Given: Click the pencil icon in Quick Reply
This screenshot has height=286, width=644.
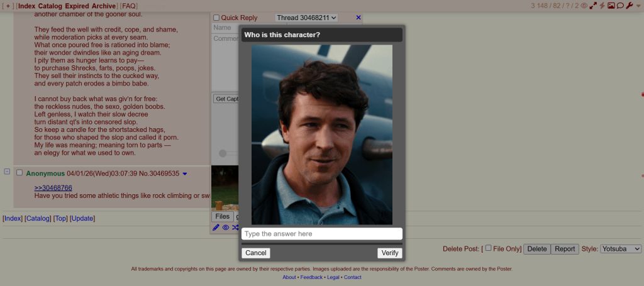Looking at the screenshot, I should [216, 228].
